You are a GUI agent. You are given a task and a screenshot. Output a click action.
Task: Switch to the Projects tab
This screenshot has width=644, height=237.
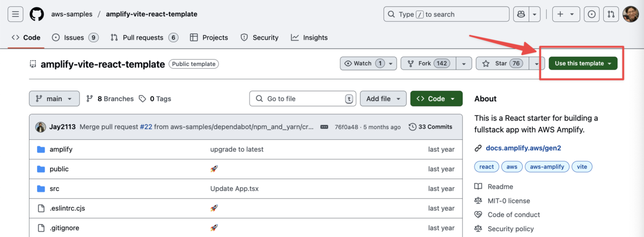[x=209, y=38]
